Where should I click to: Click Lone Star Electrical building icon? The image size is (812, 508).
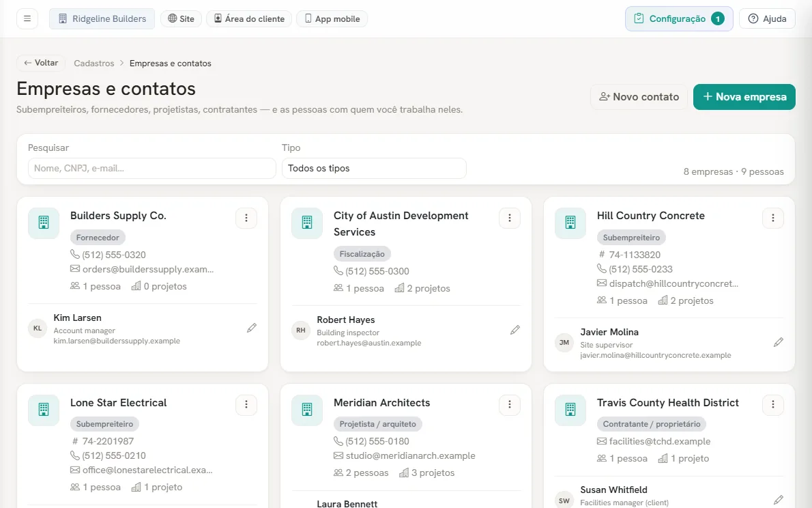click(44, 410)
